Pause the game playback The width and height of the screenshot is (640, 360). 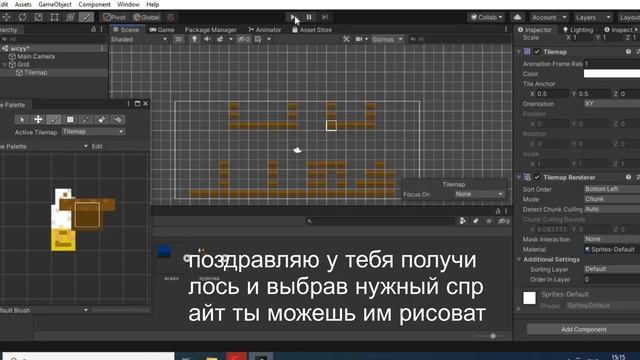coord(309,17)
